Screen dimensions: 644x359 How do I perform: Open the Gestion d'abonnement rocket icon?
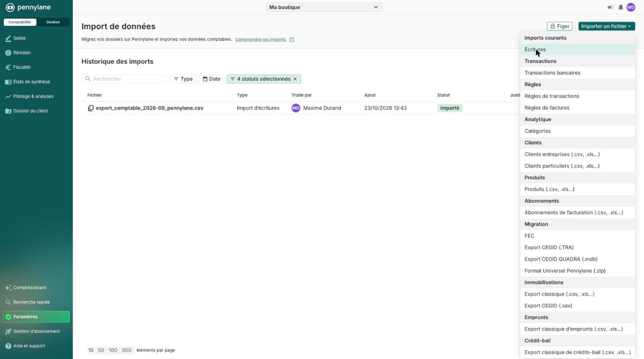tap(8, 332)
